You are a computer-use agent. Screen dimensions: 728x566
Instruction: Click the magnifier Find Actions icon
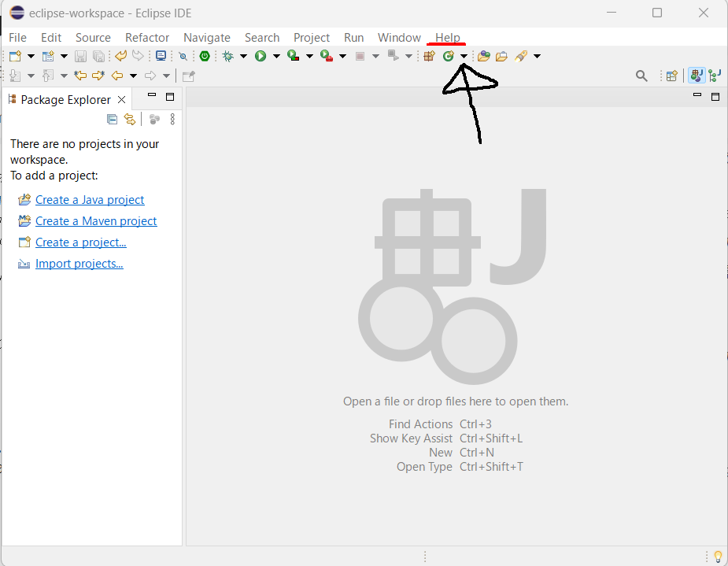[641, 76]
